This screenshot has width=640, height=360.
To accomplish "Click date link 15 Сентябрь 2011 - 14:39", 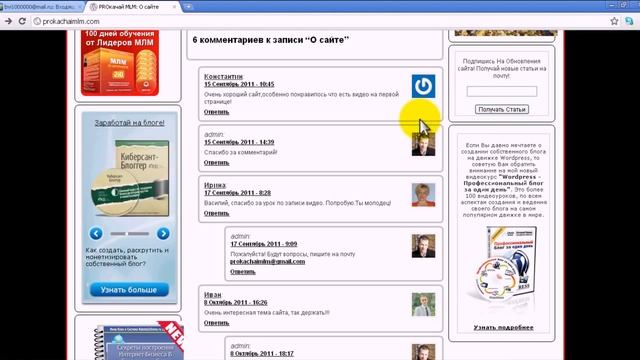I will pyautogui.click(x=239, y=142).
